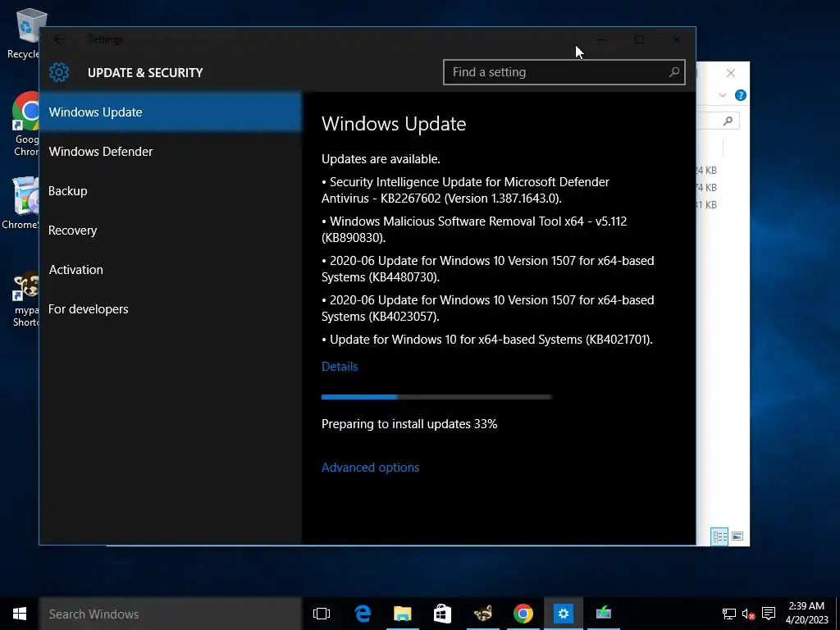
Task: Go back with the Settings back arrow
Action: (59, 39)
